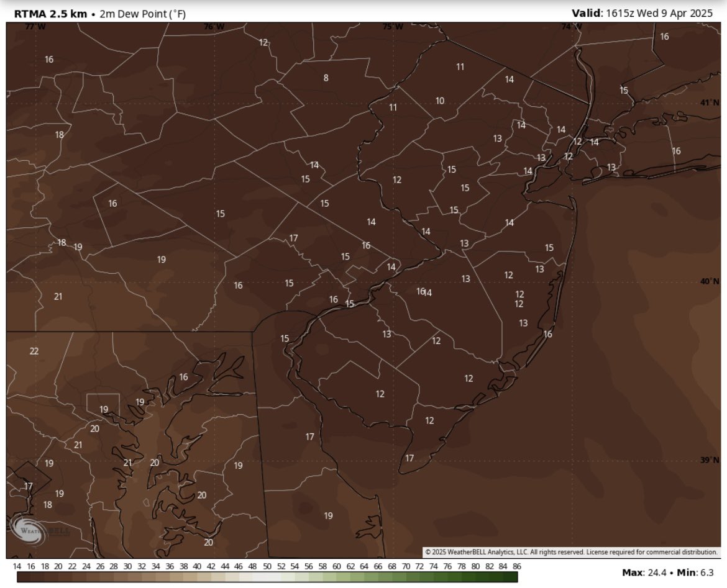Click the dark green swatch at legend's right end

511,577
